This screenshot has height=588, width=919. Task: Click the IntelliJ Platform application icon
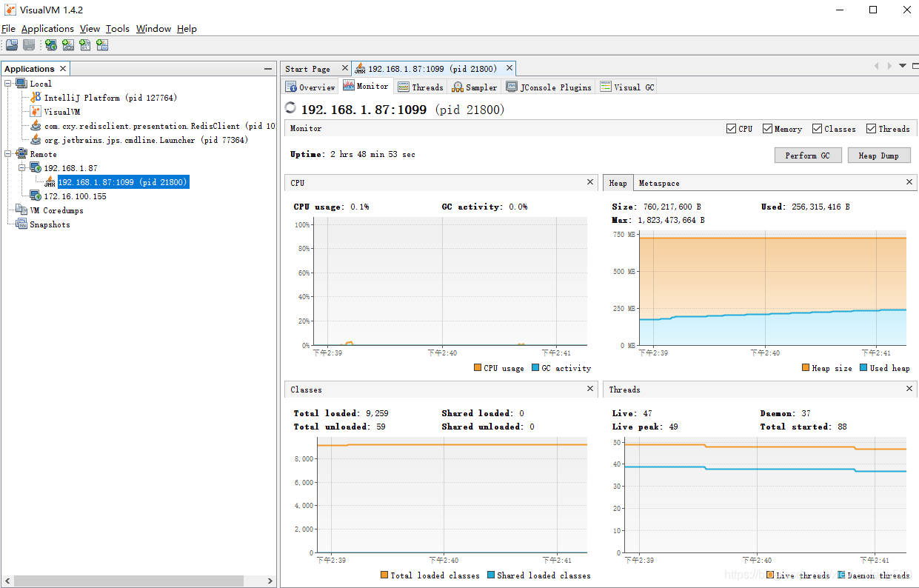[36, 98]
